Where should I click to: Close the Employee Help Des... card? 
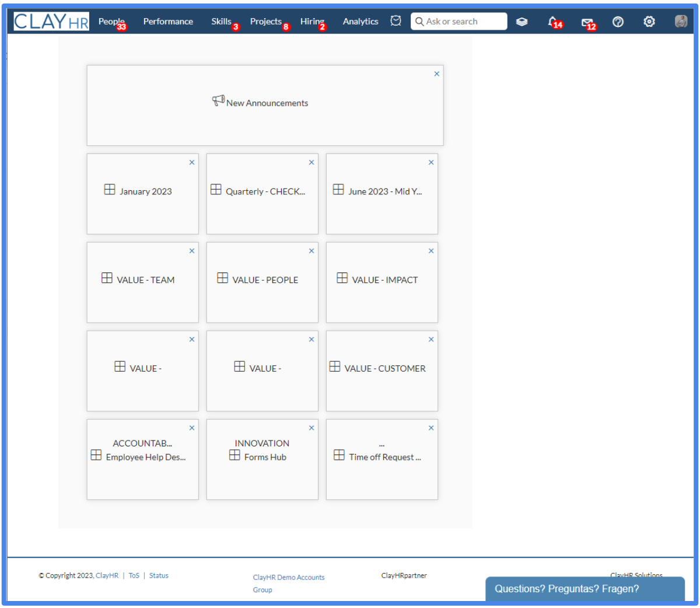[192, 428]
